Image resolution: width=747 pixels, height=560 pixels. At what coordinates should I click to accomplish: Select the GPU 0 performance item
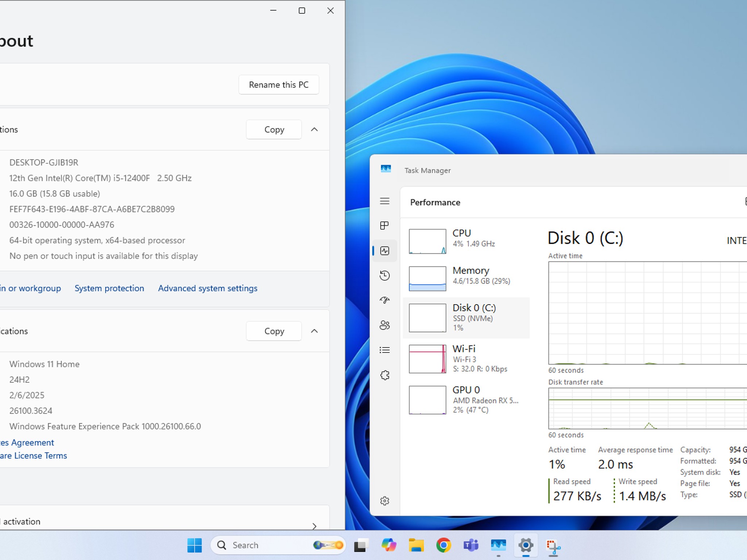(466, 400)
